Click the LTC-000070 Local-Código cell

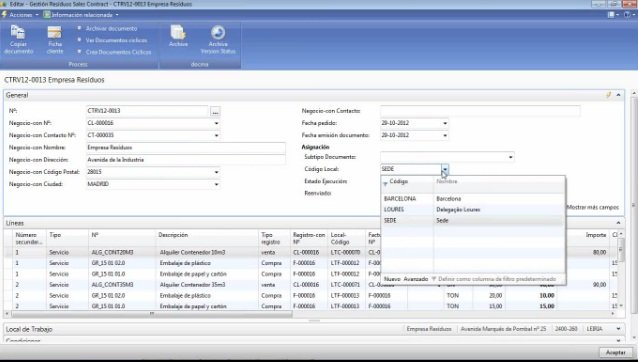347,253
